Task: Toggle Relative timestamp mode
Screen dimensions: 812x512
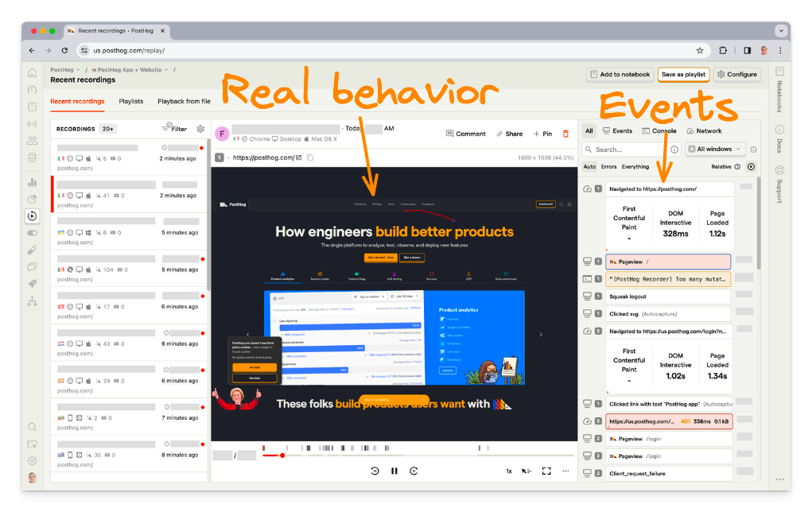Action: click(x=725, y=167)
